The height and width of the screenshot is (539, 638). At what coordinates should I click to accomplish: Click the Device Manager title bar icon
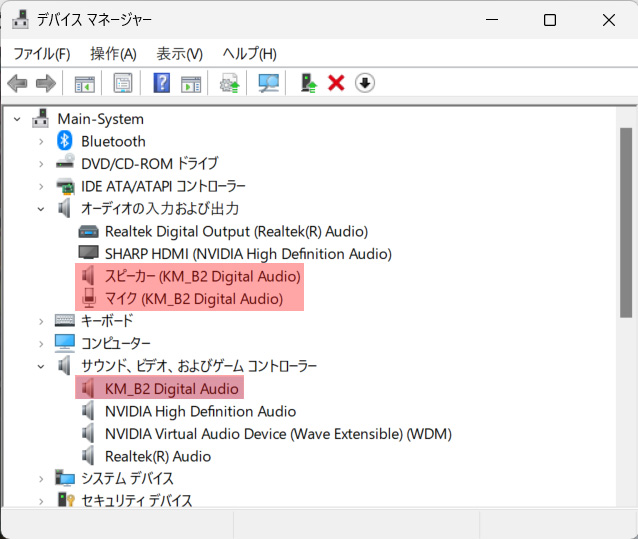tap(20, 19)
